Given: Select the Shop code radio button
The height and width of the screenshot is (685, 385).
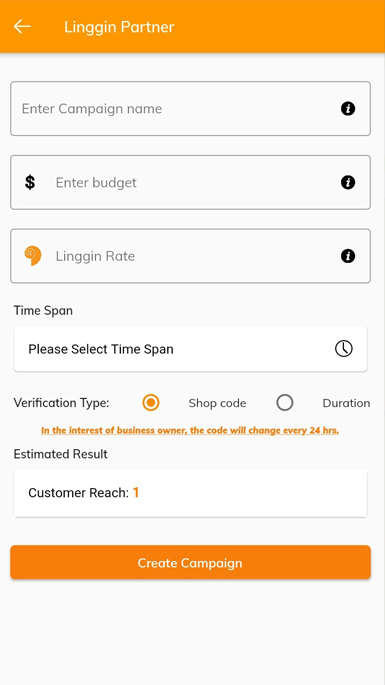Looking at the screenshot, I should (x=151, y=402).
